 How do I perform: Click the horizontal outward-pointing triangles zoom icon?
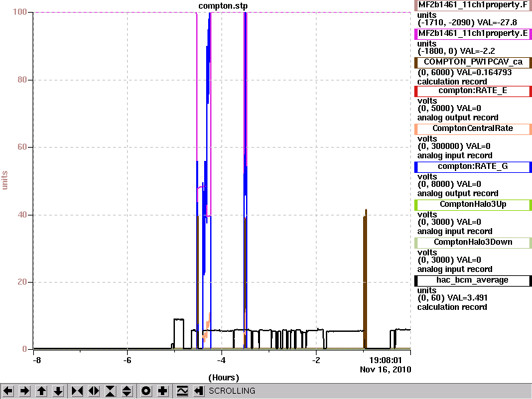(94, 391)
